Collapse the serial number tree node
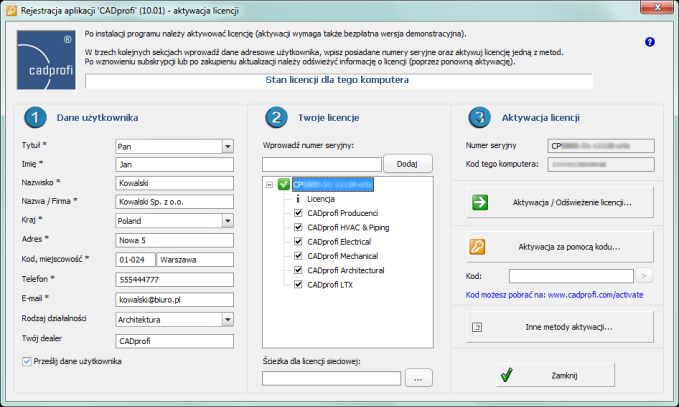Screen dimensions: 679x407 269,185
